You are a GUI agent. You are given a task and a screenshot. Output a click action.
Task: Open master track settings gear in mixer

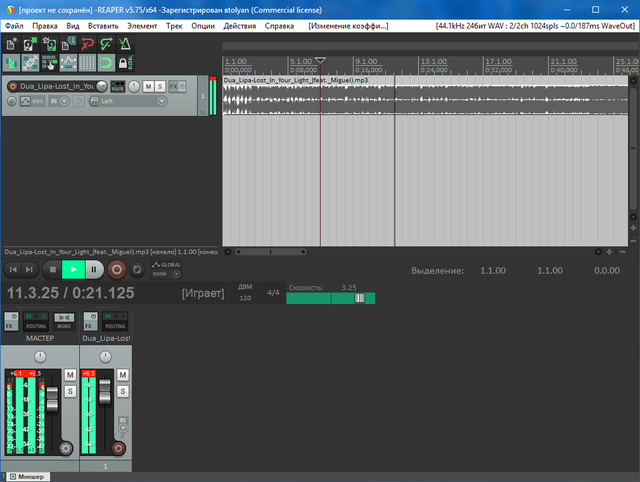[x=66, y=447]
